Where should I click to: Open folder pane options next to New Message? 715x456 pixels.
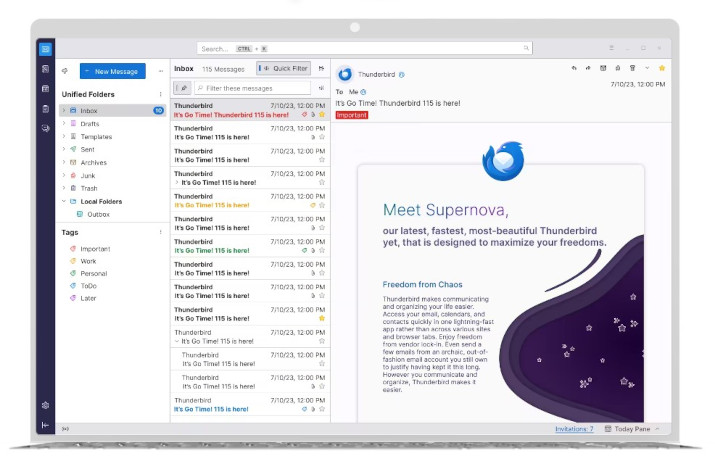[x=161, y=71]
